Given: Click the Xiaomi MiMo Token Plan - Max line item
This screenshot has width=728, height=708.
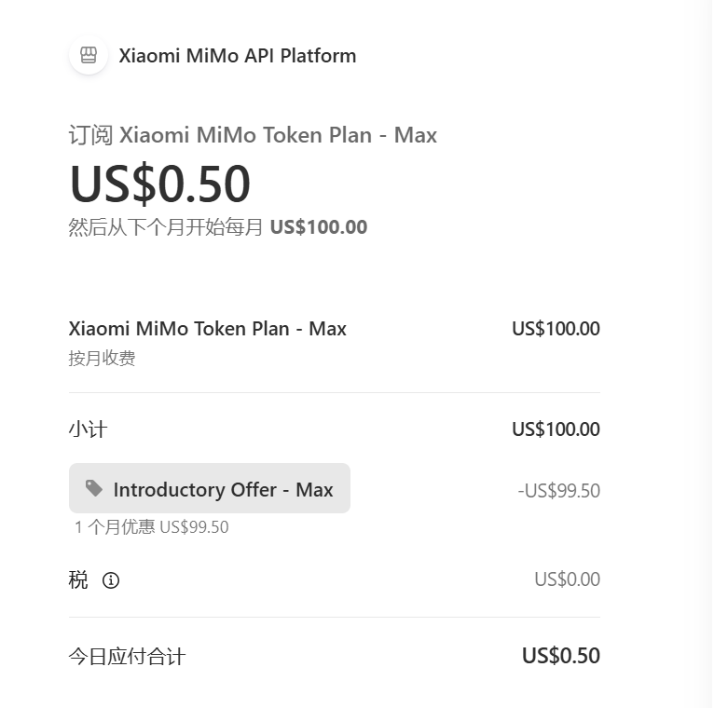Looking at the screenshot, I should pos(207,329).
